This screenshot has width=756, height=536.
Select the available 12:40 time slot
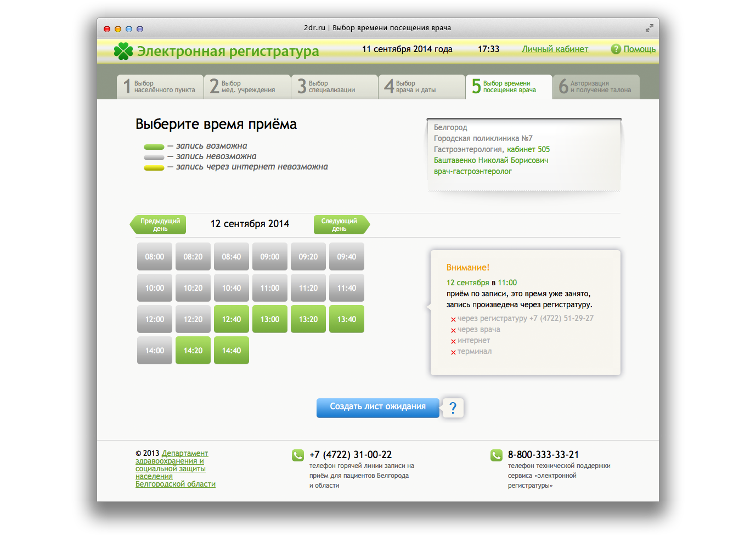232,319
